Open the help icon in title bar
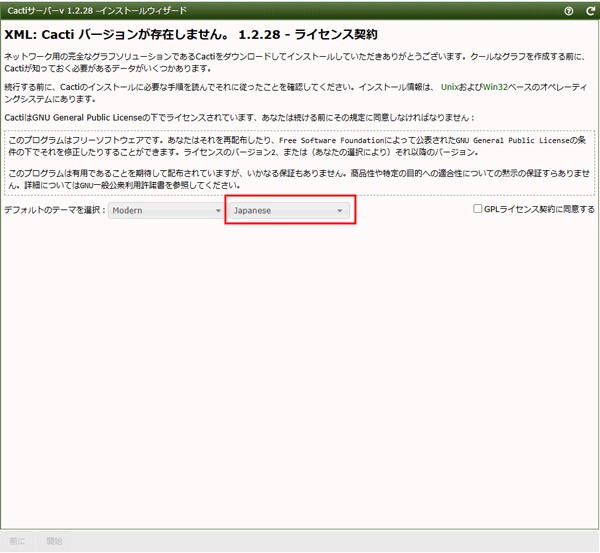This screenshot has height=553, width=600. pos(569,11)
